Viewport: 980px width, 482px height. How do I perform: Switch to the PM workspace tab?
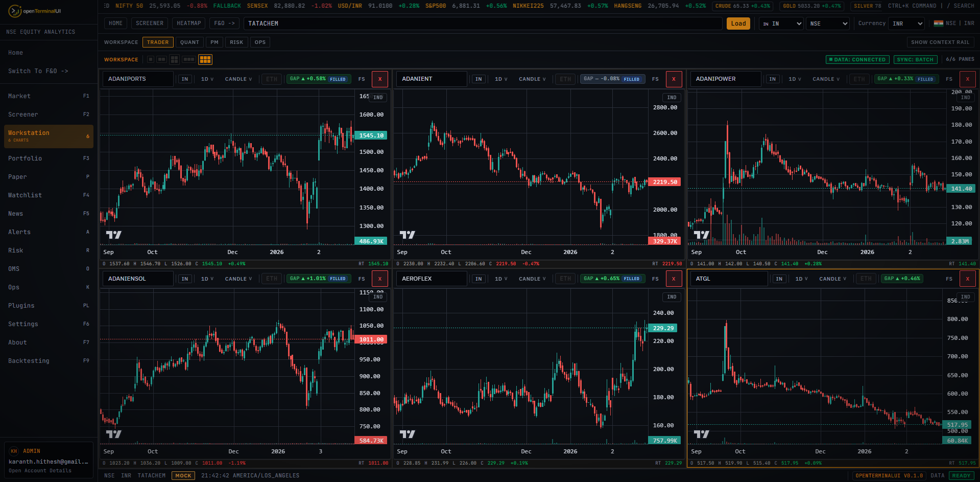[214, 42]
